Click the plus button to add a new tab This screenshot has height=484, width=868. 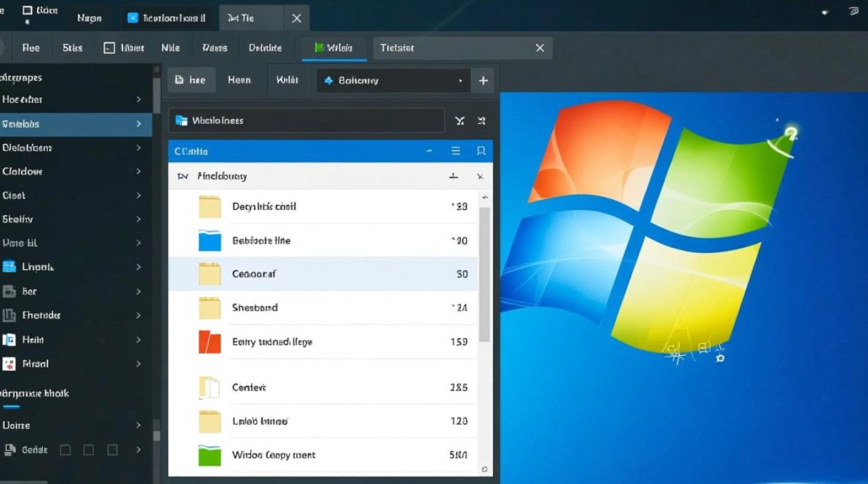point(482,80)
